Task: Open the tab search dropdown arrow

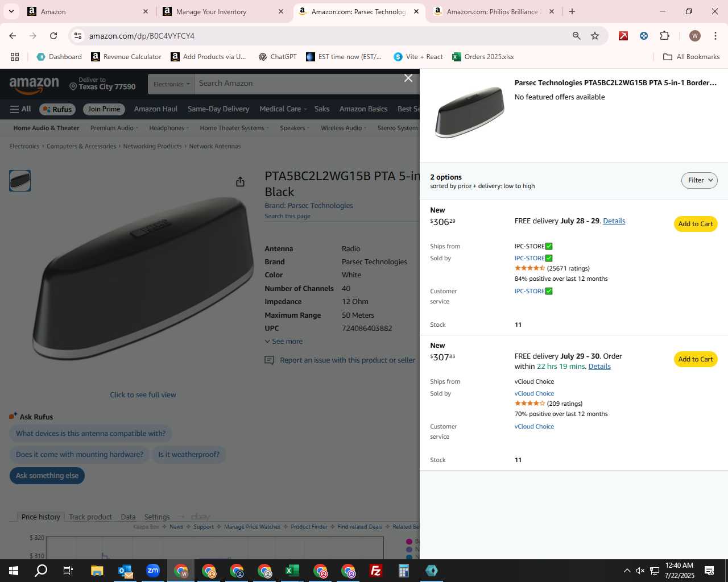Action: point(11,11)
